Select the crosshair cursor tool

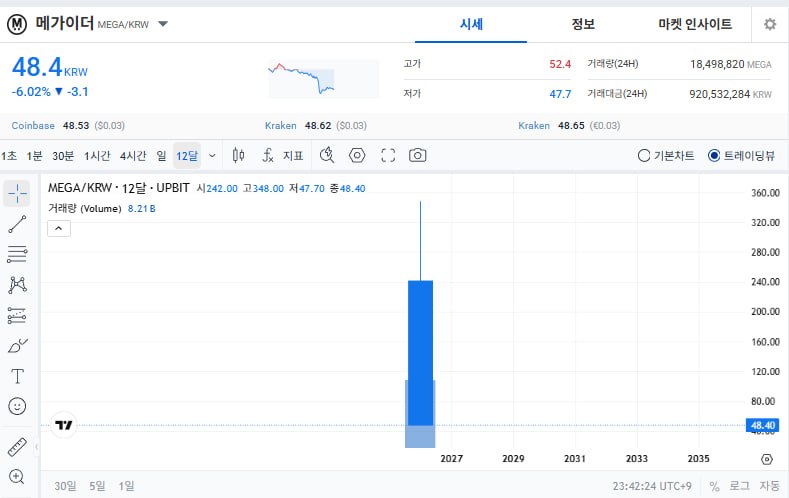pyautogui.click(x=17, y=194)
